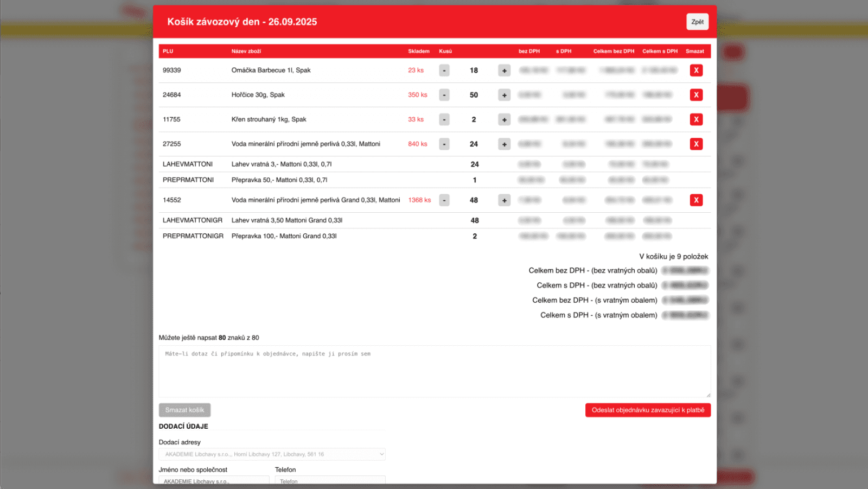Delete "Omáčka Barbecue 1l, Spak" using its red X
Screen dimensions: 868x489
tap(696, 70)
